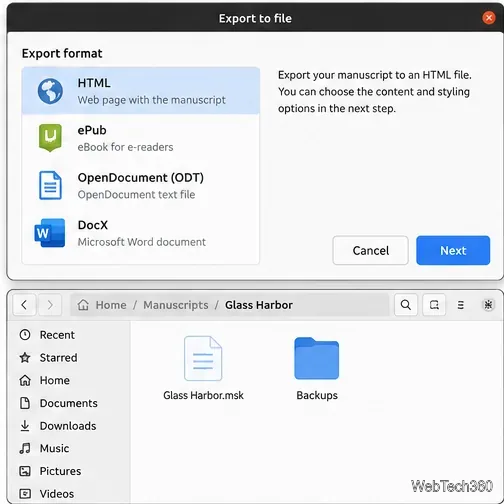Navigate to Manuscripts in breadcrumb
Viewport: 504px width, 504px height.
[176, 305]
